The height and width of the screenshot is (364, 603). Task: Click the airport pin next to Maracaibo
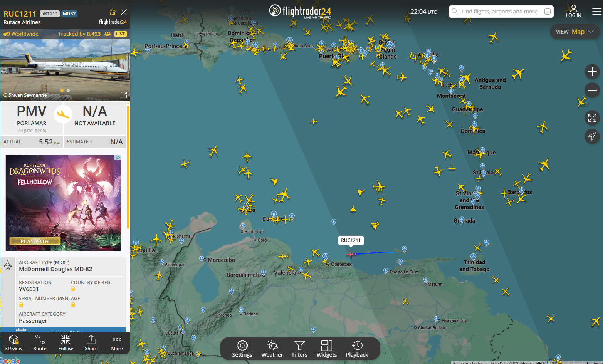pos(202,259)
